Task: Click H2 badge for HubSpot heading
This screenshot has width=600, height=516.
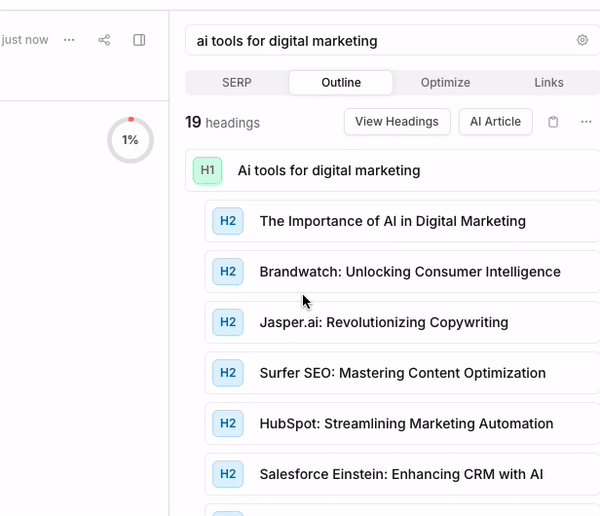Action: point(228,423)
